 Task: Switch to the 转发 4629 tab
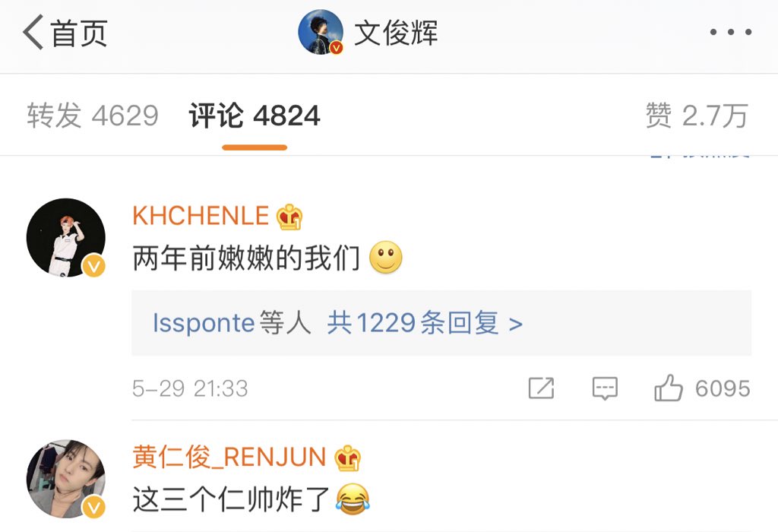tap(93, 116)
